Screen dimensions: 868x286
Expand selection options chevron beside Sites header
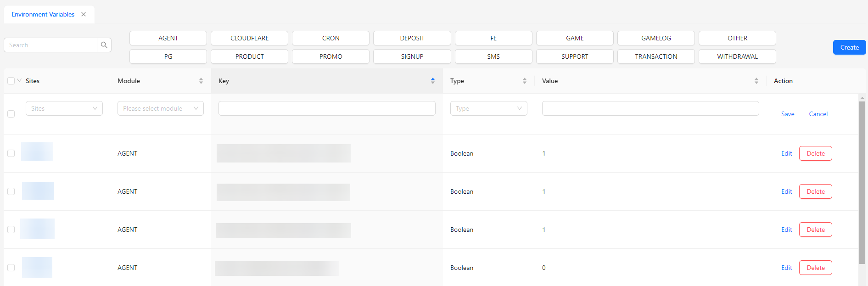[x=19, y=80]
